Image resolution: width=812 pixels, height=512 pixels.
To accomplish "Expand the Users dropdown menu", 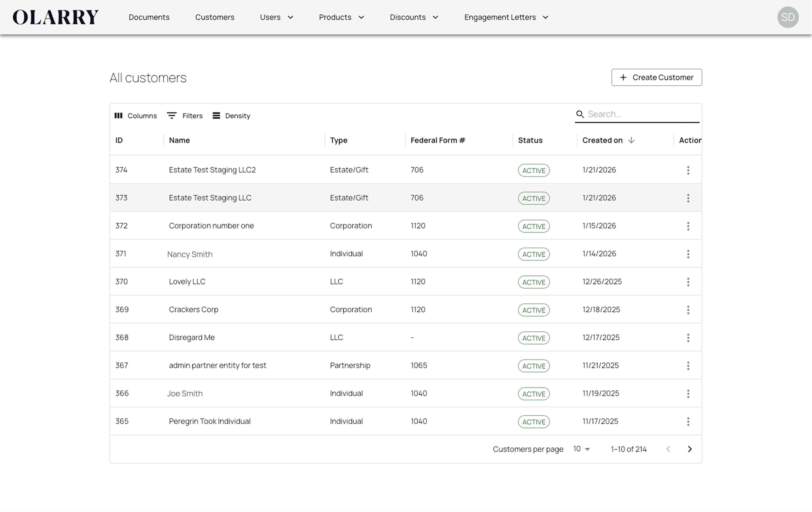I will pos(277,17).
